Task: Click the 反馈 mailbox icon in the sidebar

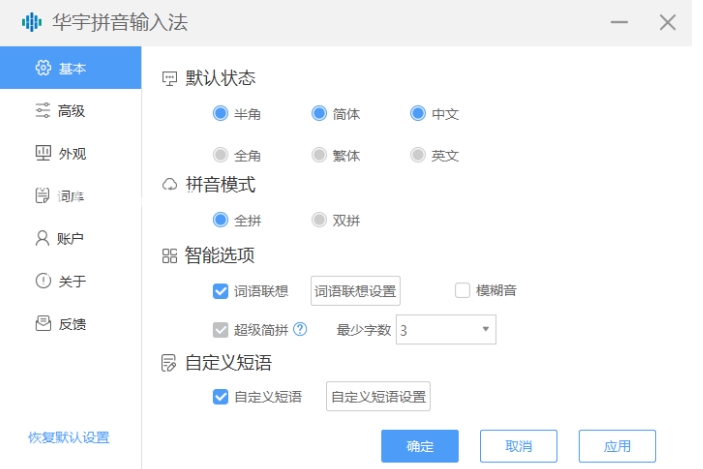Action: click(x=43, y=323)
